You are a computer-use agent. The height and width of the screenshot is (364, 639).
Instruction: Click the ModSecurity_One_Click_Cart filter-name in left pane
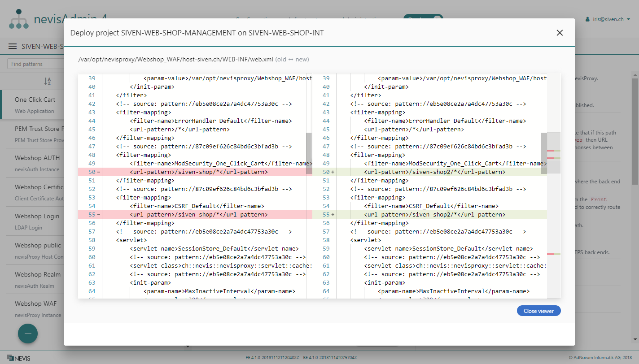(221, 164)
